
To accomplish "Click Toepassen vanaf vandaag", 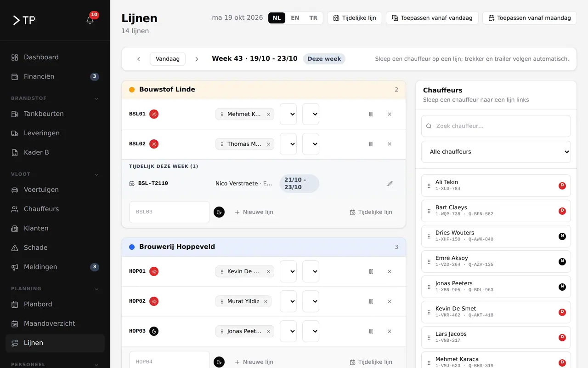I will click(x=432, y=18).
